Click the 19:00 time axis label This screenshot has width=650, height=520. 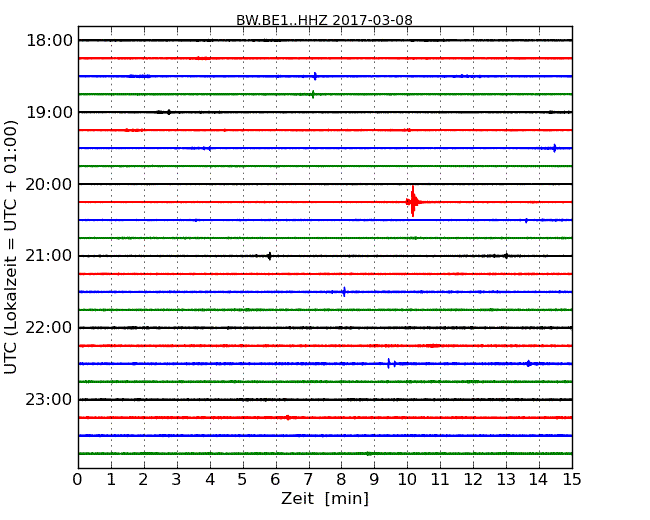pos(49,112)
